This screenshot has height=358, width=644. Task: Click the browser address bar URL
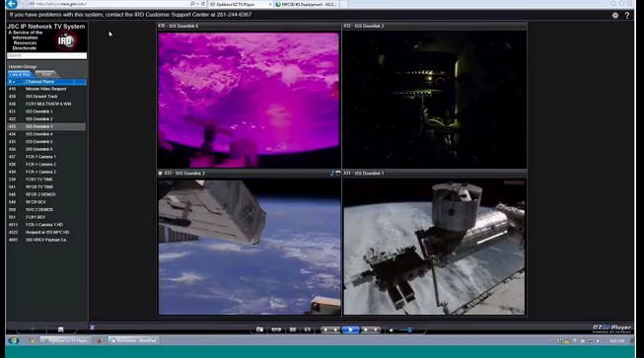pos(61,4)
